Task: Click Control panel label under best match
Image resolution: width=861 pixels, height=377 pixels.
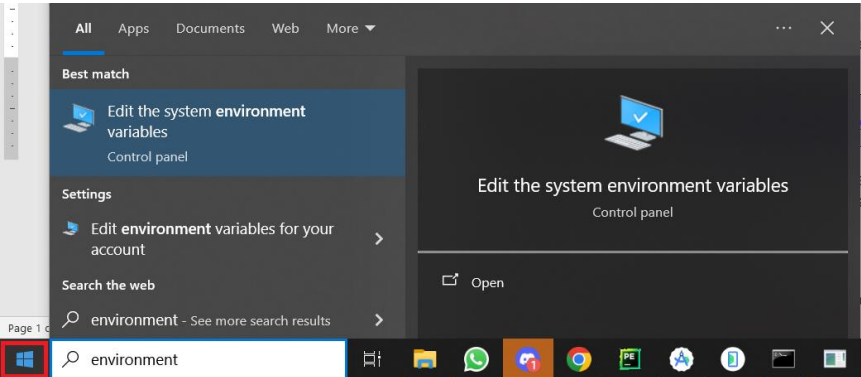Action: tap(147, 157)
